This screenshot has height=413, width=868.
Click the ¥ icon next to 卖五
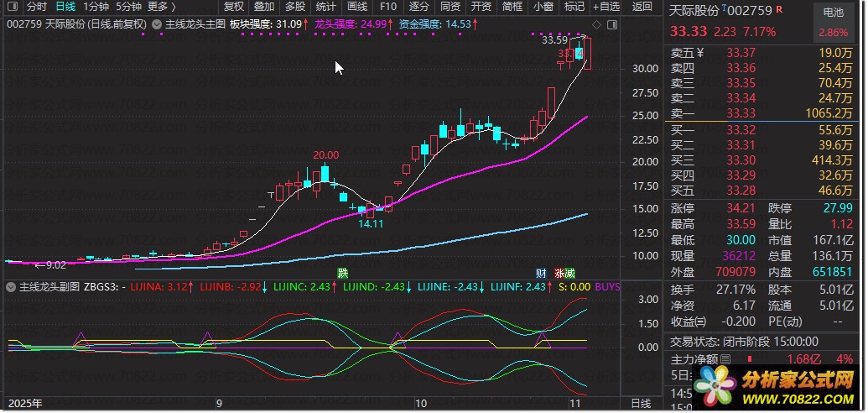tap(699, 53)
